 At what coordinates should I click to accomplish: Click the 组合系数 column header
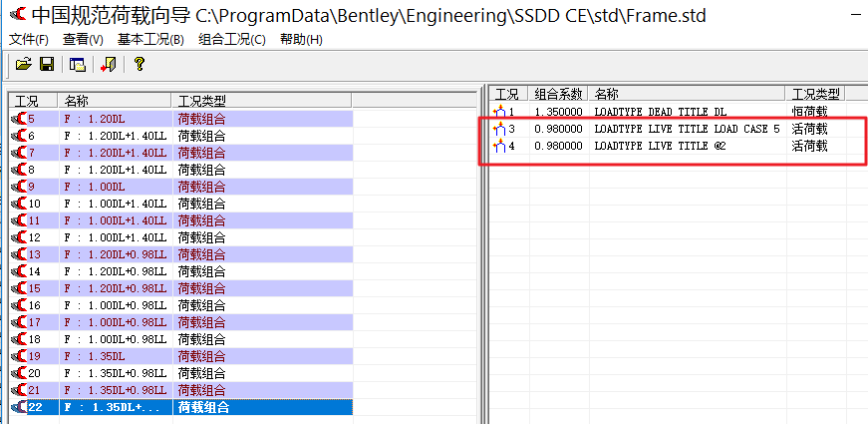pyautogui.click(x=558, y=94)
